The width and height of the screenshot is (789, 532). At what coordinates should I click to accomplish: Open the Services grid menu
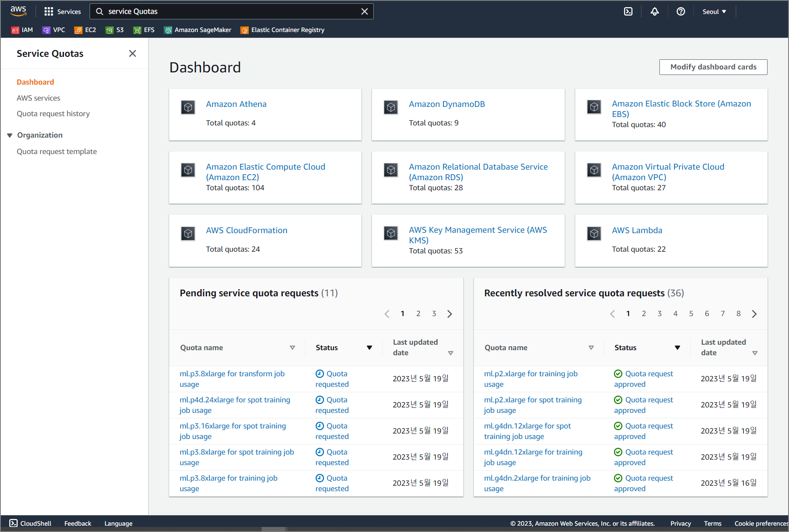(x=62, y=11)
